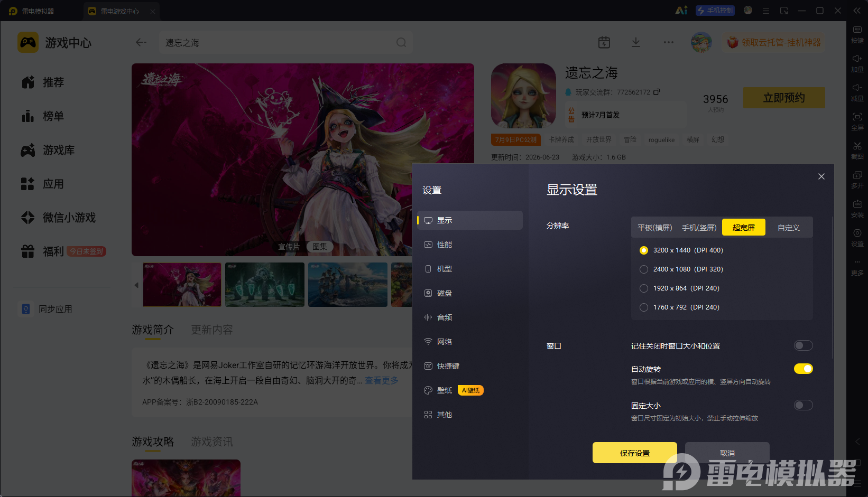Click 手机控制 button in title bar

[x=715, y=11]
